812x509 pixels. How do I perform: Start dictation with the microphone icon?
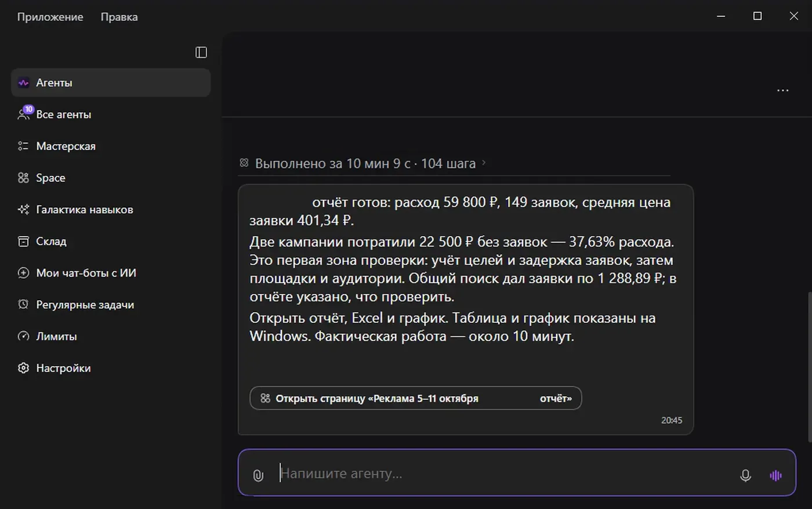pyautogui.click(x=746, y=475)
